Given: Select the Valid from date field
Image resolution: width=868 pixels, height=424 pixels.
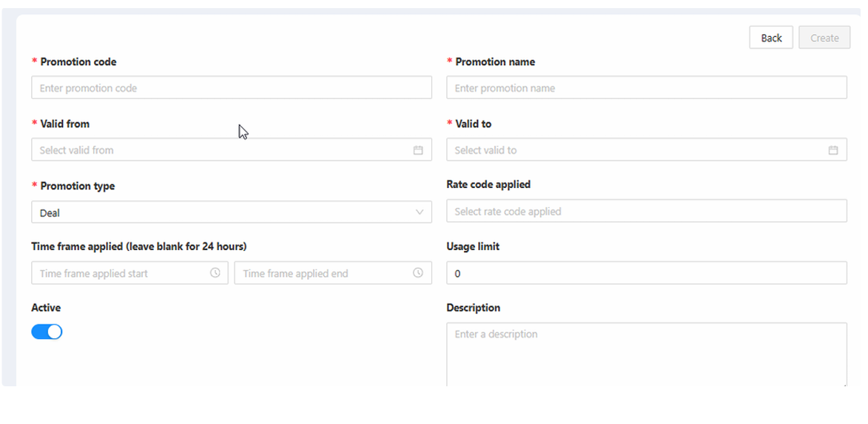Looking at the screenshot, I should point(222,150).
